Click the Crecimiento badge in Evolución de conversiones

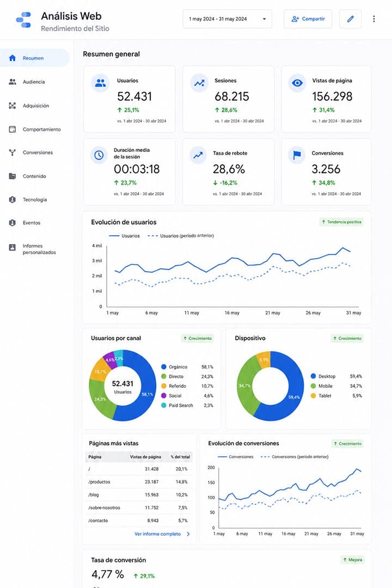tap(347, 444)
